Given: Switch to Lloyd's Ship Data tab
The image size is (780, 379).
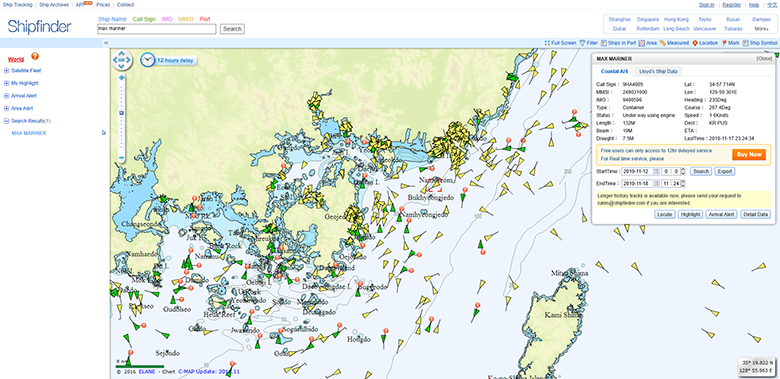Looking at the screenshot, I should 658,71.
